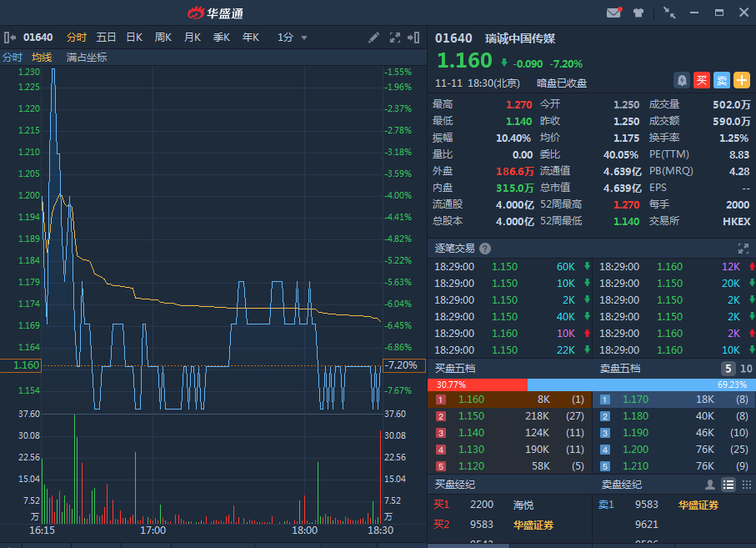Switch broker view to person icon
This screenshot has height=548, width=756.
click(x=709, y=485)
